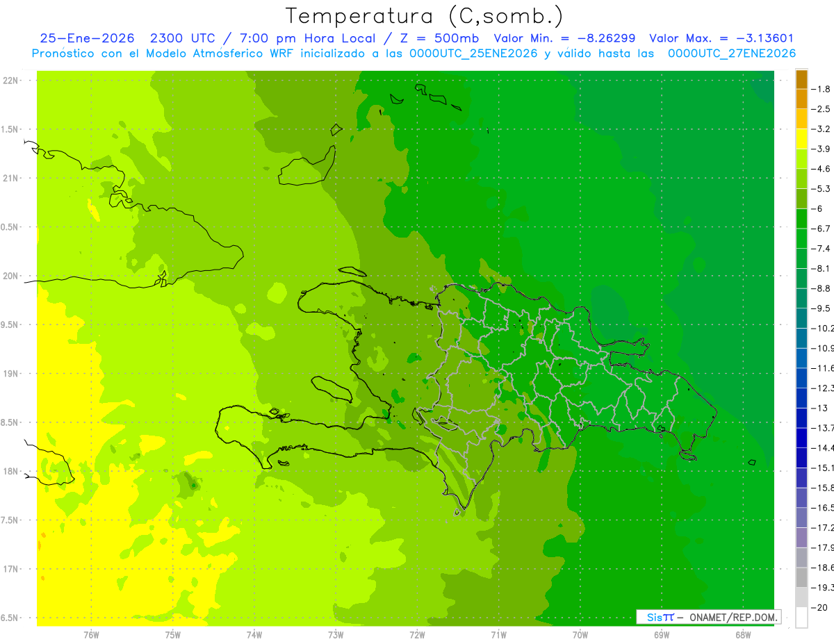Click the '21N' latitude label
Viewport: 834px width, 644px height.
click(11, 179)
